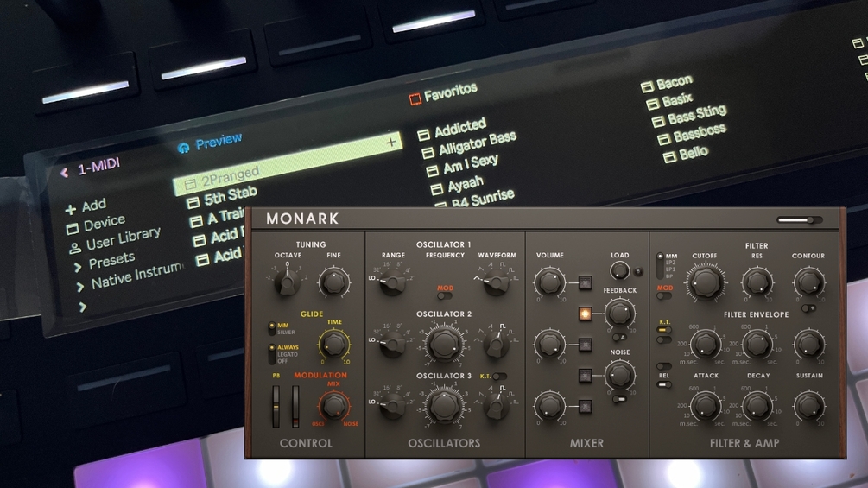Click the preset icon beside Addicted
Viewport: 868px width, 488px height.
coord(423,135)
